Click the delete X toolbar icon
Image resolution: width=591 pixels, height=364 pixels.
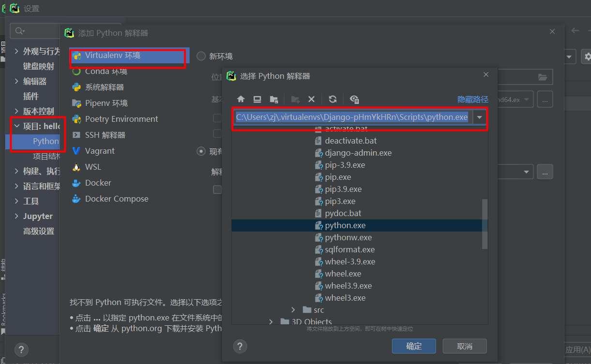click(x=311, y=99)
